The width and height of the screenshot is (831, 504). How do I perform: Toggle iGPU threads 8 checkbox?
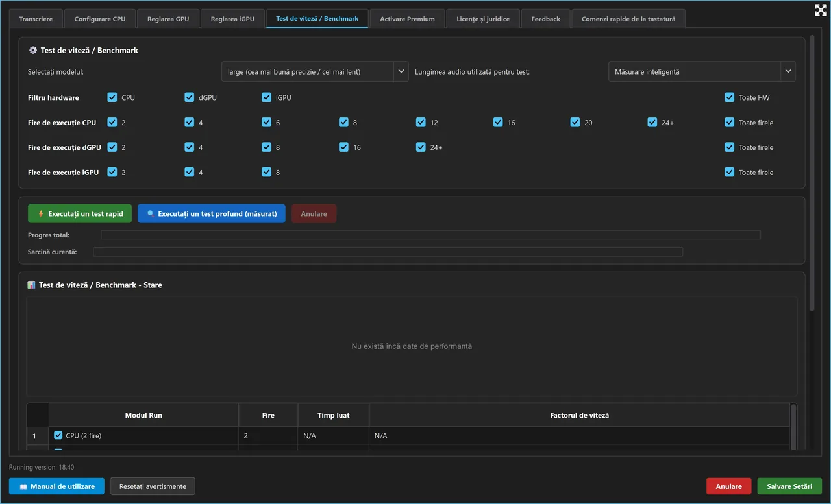point(267,172)
